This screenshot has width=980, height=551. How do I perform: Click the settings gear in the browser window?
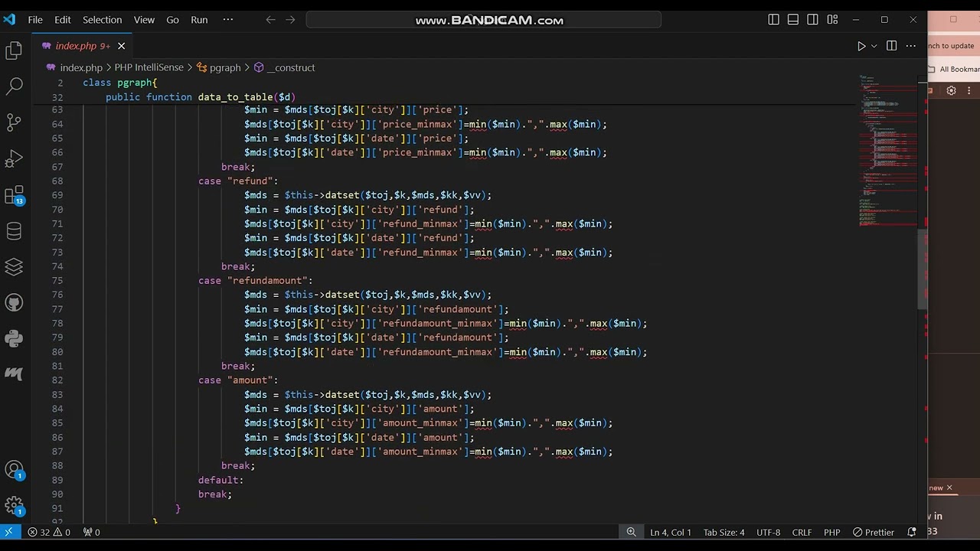(x=951, y=90)
